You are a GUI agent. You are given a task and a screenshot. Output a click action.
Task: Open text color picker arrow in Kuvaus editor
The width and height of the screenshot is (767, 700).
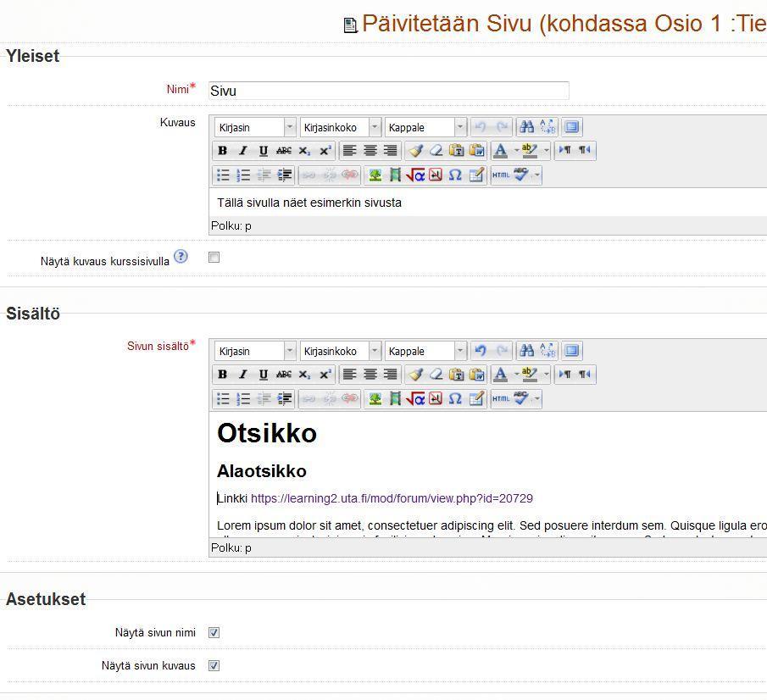click(x=516, y=151)
